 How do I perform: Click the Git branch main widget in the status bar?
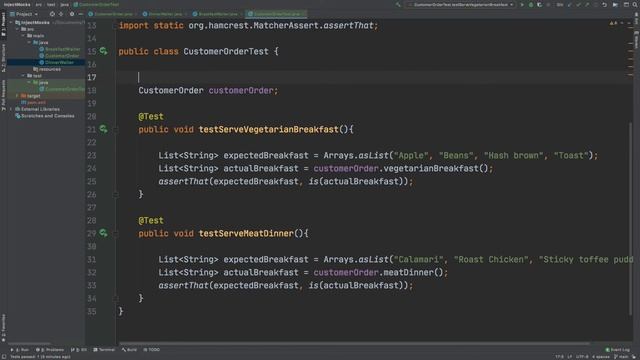(x=620, y=357)
